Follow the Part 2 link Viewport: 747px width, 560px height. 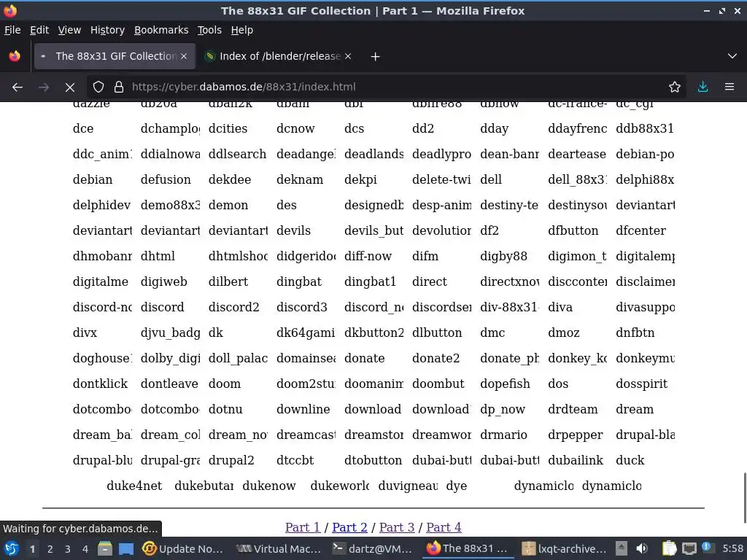click(x=349, y=527)
